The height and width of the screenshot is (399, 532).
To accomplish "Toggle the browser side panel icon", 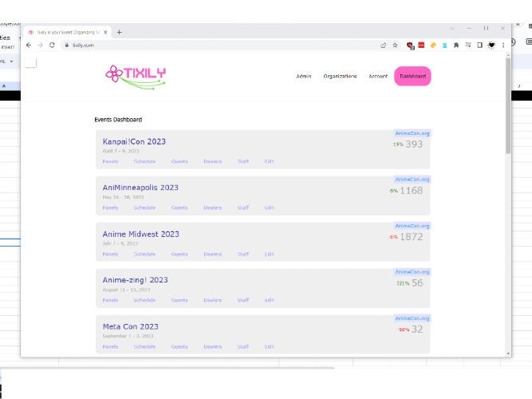I will pyautogui.click(x=479, y=45).
